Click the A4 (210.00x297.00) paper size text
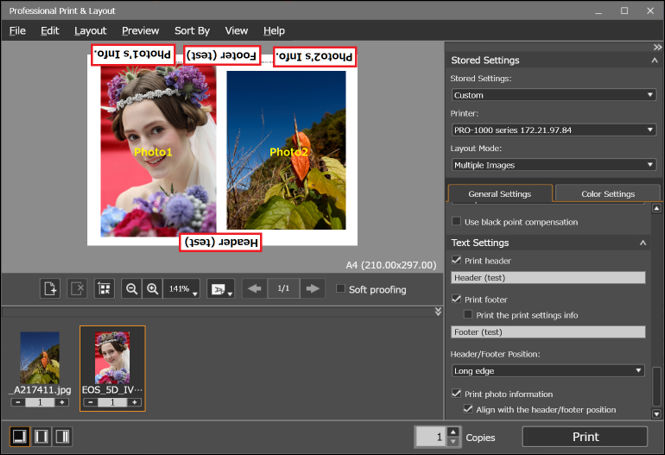The height and width of the screenshot is (455, 665). pos(391,265)
